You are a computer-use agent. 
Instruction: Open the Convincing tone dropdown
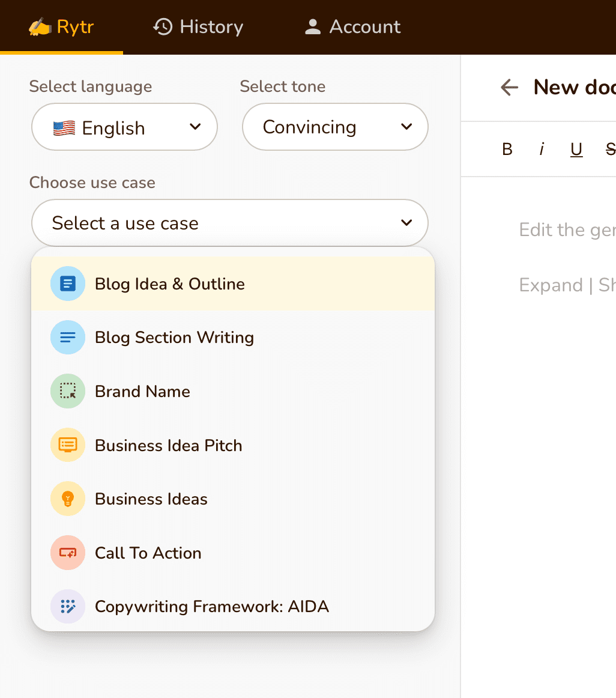[x=335, y=127]
